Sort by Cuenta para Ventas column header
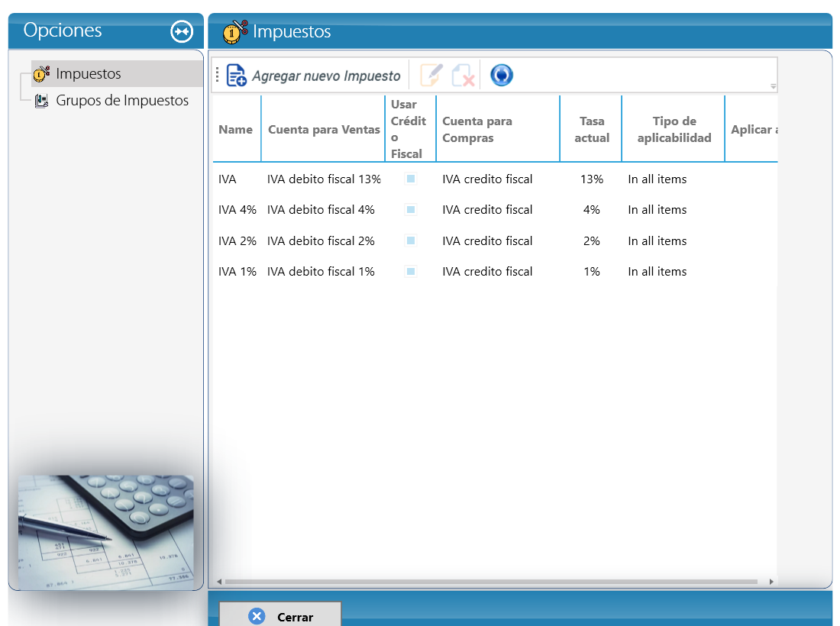 tap(324, 129)
